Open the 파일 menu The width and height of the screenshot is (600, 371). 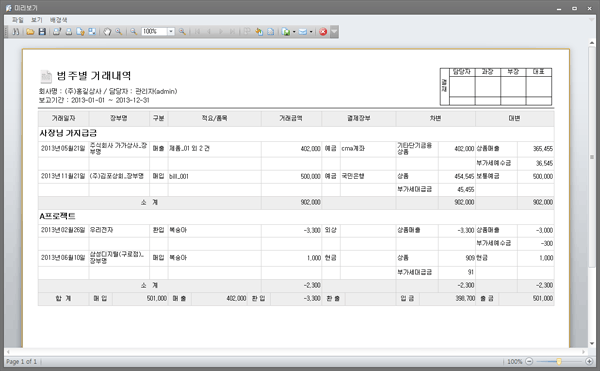[x=18, y=20]
